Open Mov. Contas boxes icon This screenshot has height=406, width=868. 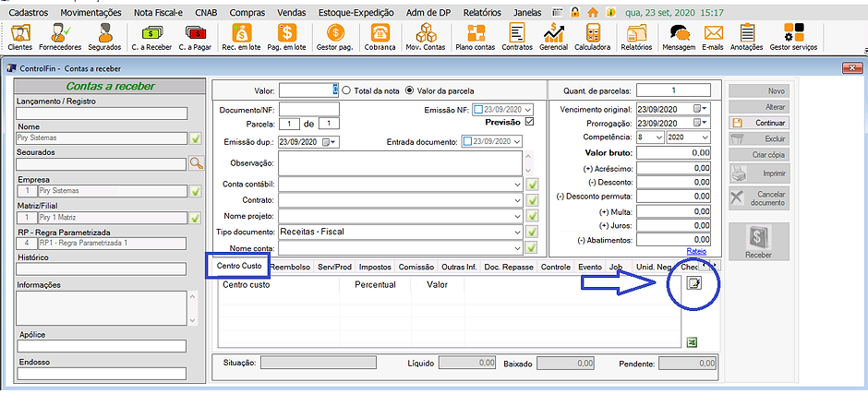[426, 37]
